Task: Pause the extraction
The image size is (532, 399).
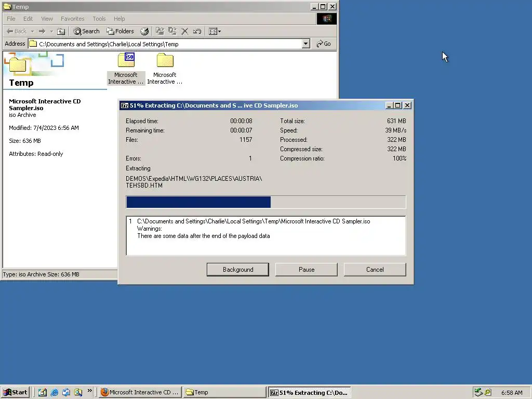Action: coord(307,270)
